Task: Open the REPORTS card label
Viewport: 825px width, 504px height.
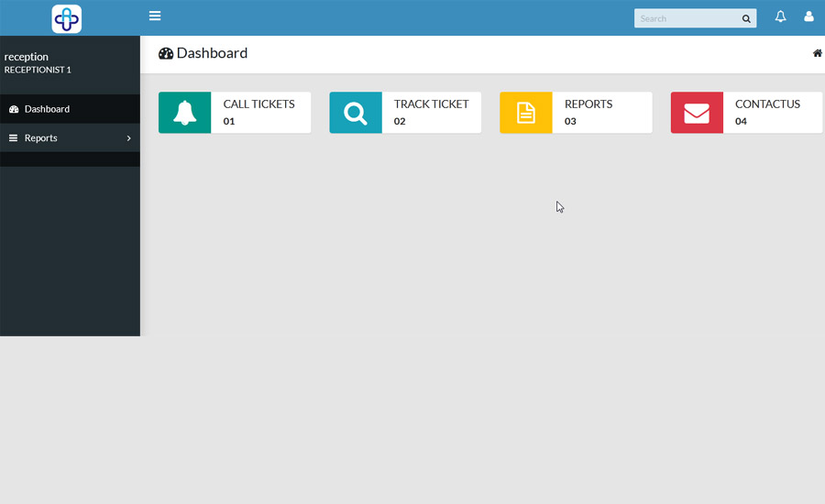Action: (x=588, y=104)
